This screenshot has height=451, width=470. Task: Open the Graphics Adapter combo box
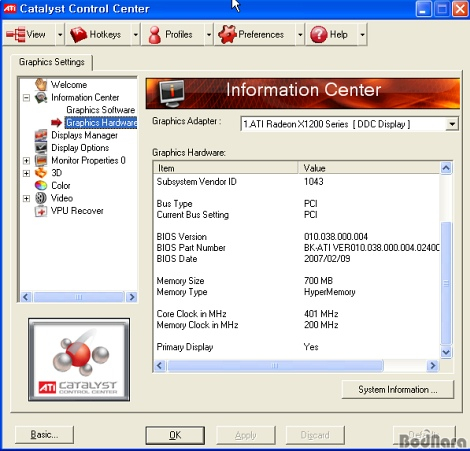(x=349, y=124)
